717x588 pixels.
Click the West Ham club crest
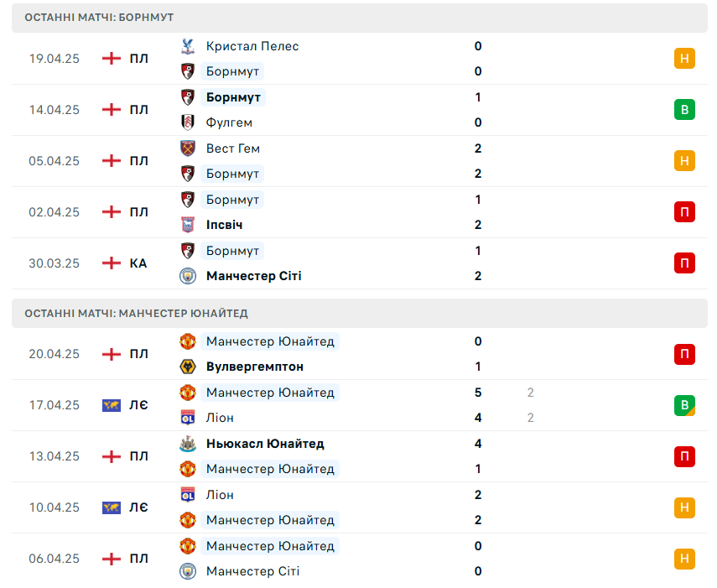point(188,148)
